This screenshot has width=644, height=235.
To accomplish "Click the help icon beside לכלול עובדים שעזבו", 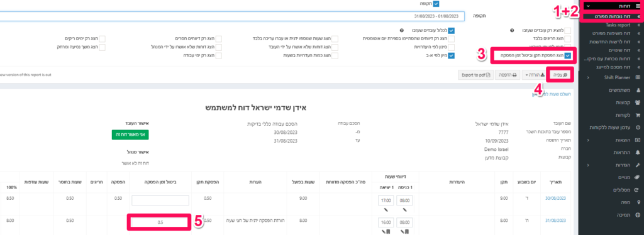I will (x=401, y=31).
